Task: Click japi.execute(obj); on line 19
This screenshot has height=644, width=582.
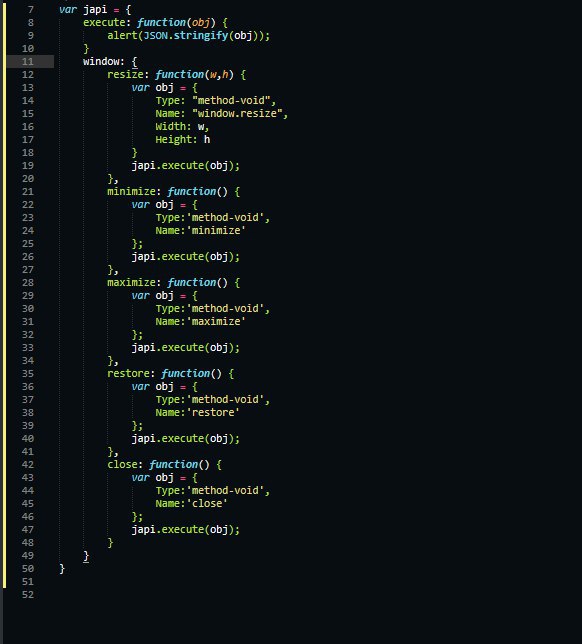Action: [x=186, y=166]
